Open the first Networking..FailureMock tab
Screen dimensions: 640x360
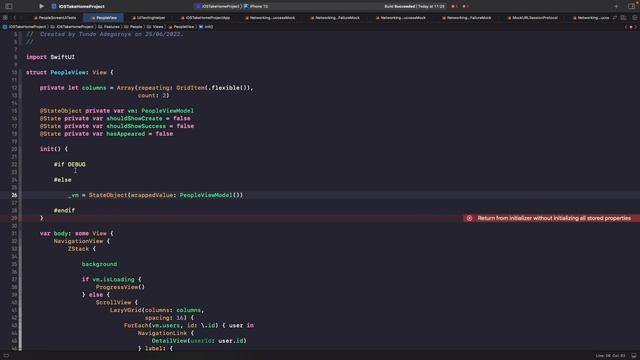335,18
